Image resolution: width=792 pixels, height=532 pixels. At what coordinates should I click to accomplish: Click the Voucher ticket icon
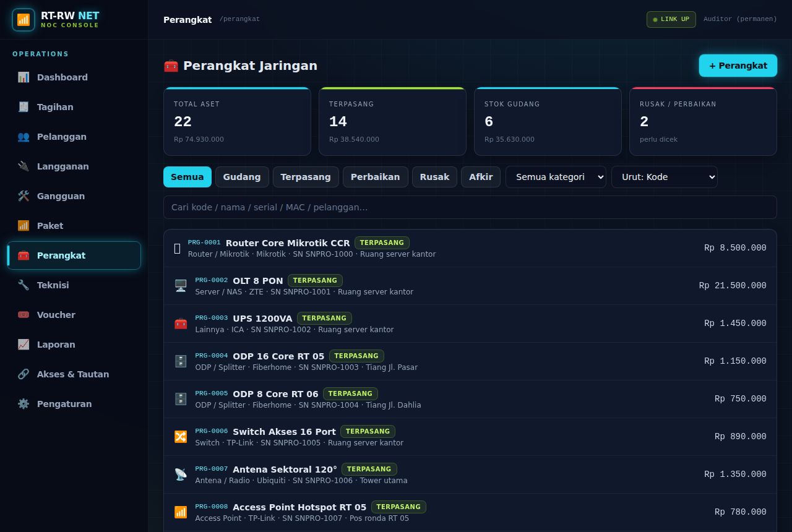pos(24,315)
